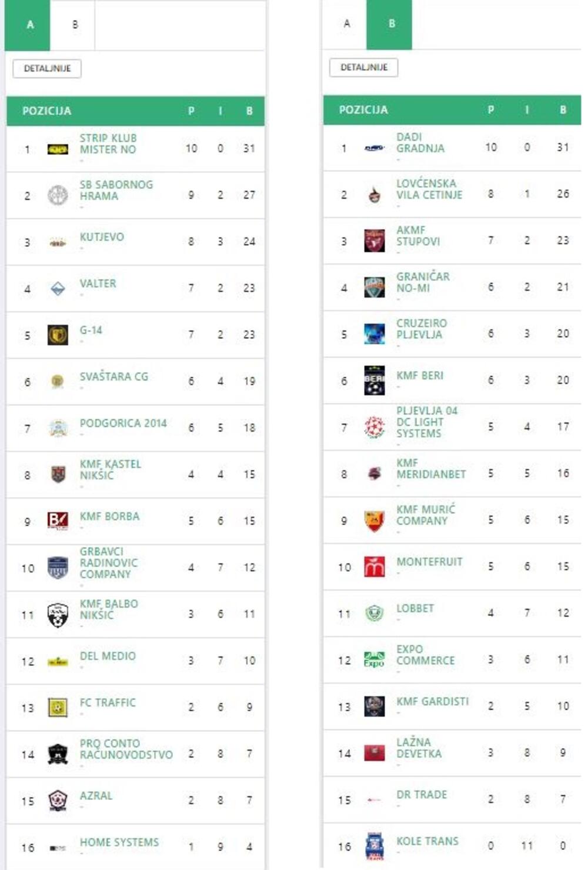Click the Montefruit team logo
The height and width of the screenshot is (870, 588).
pyautogui.click(x=375, y=566)
